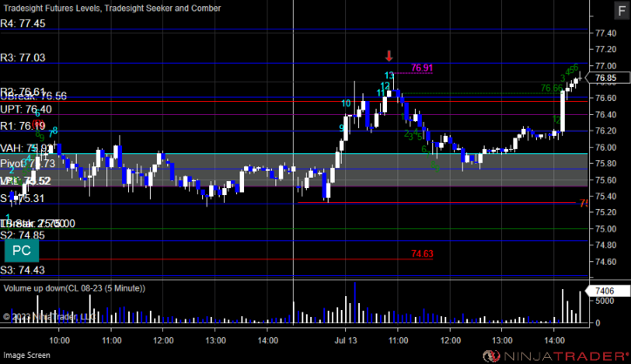Click the 75.80 price axis label

[x=606, y=164]
